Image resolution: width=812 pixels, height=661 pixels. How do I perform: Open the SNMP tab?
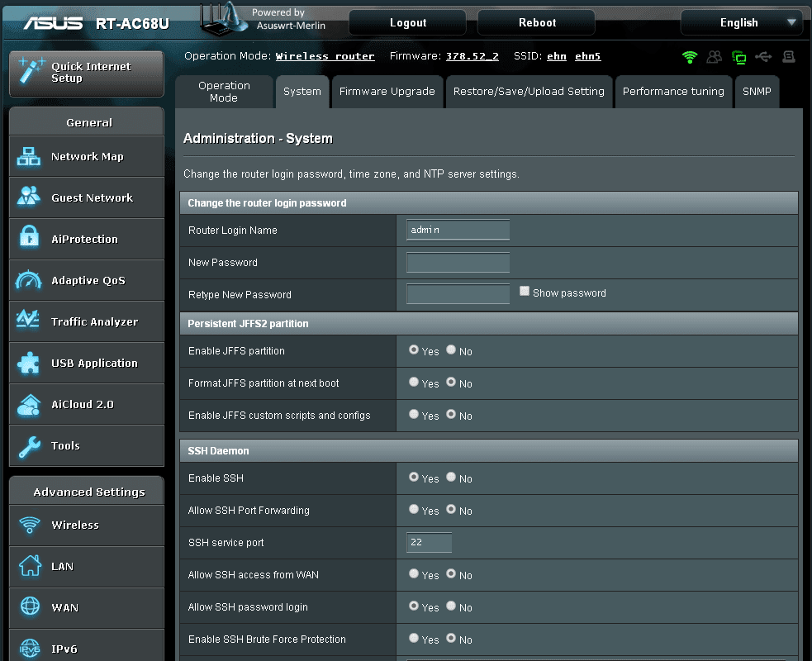(757, 91)
